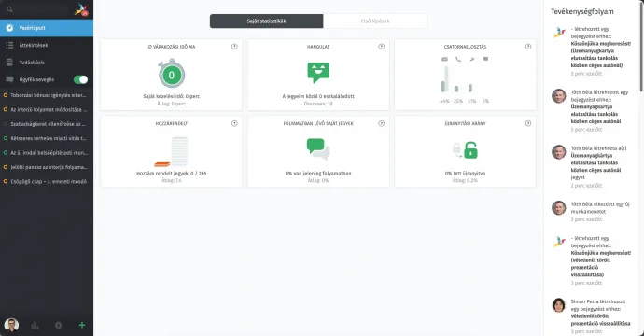Click text Saját kezelési idő: 0 perc
This screenshot has height=336, width=644.
tap(172, 96)
